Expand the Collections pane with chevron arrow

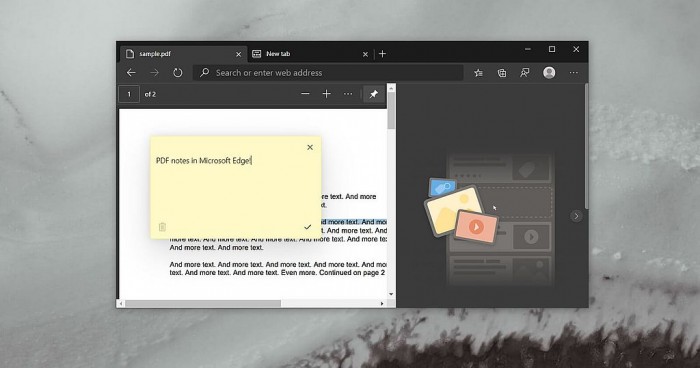(576, 216)
